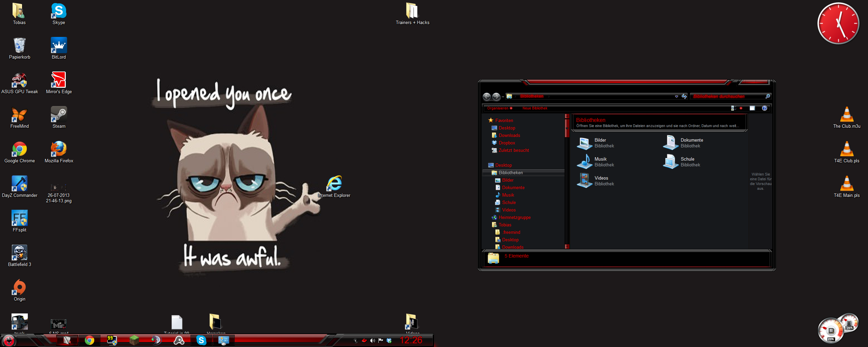The height and width of the screenshot is (347, 868).
Task: Select the Tobias node in the navigation tree
Action: 501,225
